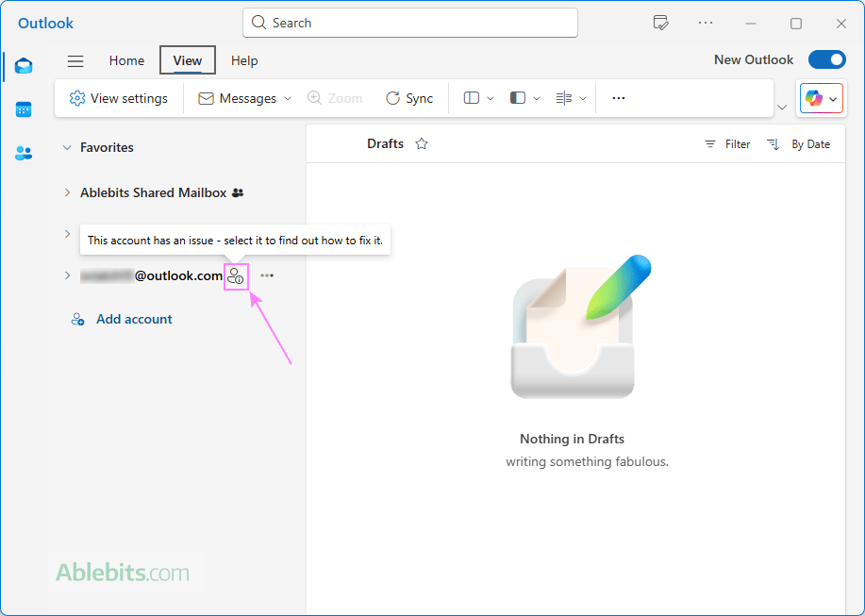Switch to the Help tab
This screenshot has height=616, width=865.
[244, 60]
